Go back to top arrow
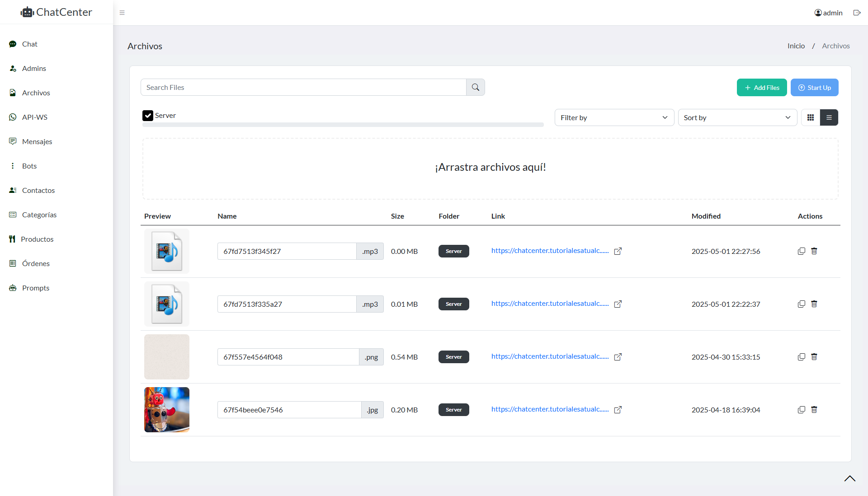Viewport: 868px width, 496px height. (850, 478)
